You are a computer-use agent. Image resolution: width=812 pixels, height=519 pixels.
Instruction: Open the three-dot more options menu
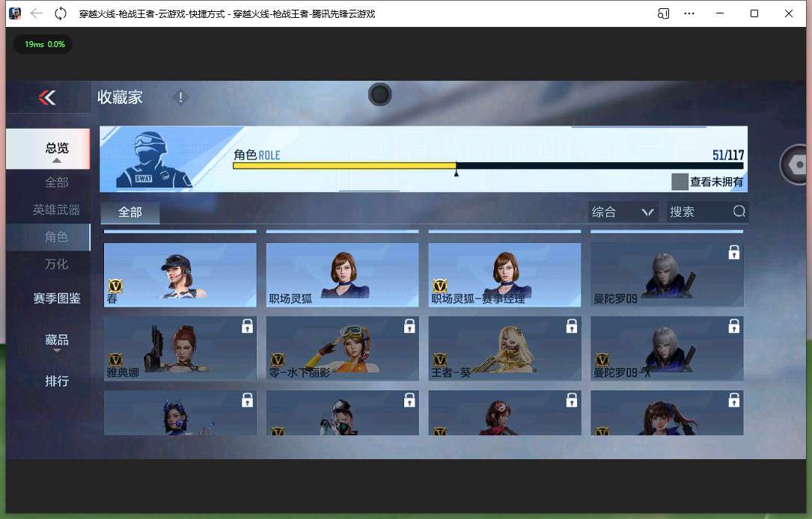click(689, 13)
